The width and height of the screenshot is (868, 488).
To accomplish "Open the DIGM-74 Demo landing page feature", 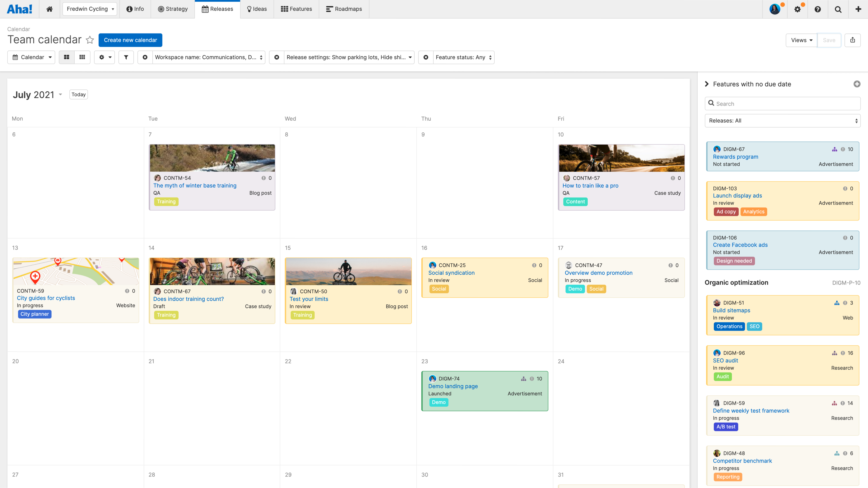I will [453, 386].
